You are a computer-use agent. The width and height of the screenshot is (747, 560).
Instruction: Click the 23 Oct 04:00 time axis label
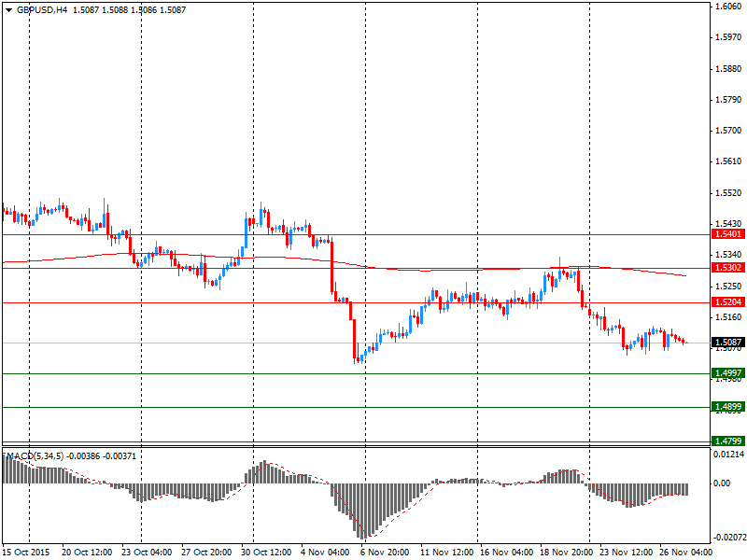(x=147, y=553)
